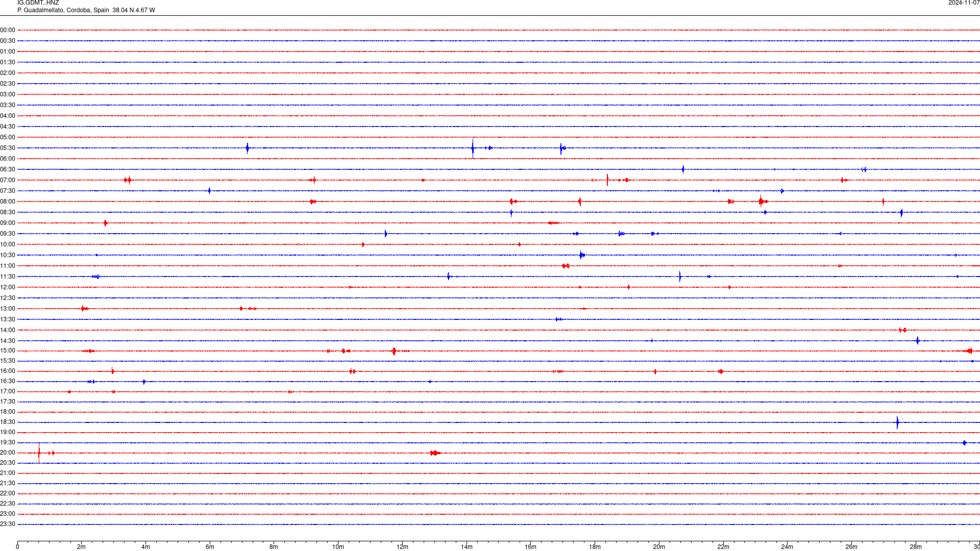Click the blue spike on 14:30 trace near 28m
The height and width of the screenshot is (551, 980).
click(x=918, y=340)
